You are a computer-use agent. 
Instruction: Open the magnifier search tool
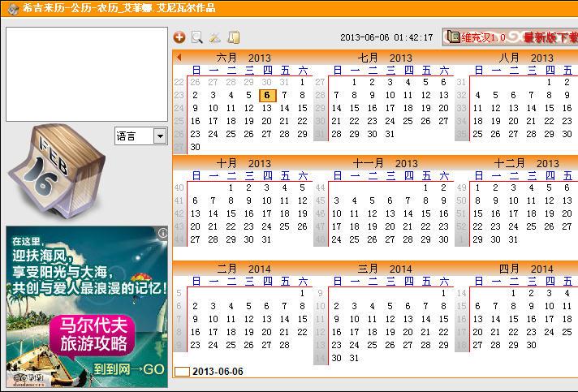click(196, 37)
